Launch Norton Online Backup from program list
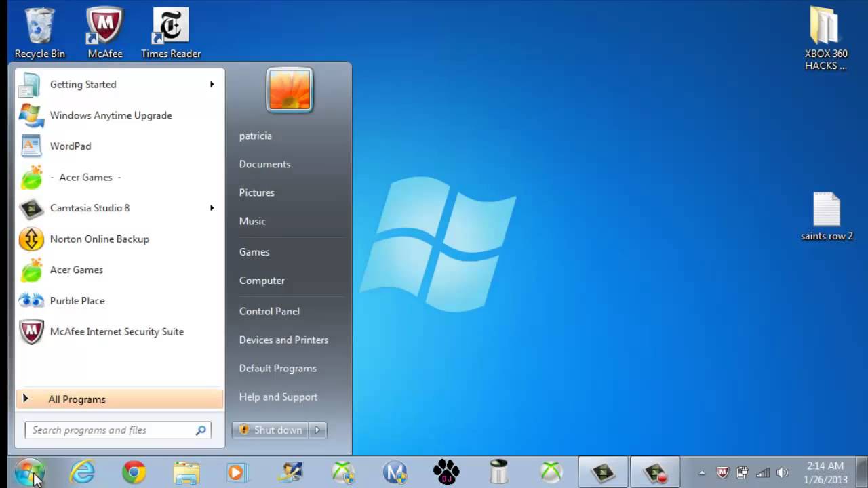868x488 pixels. [x=119, y=239]
